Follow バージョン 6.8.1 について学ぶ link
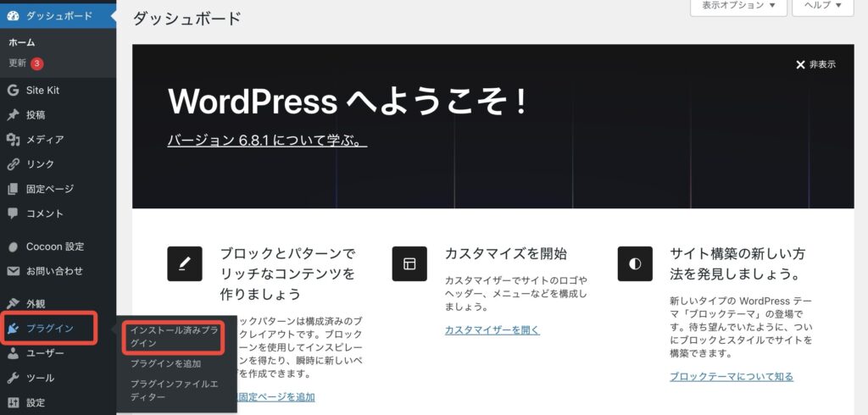868x415 pixels. [x=267, y=140]
